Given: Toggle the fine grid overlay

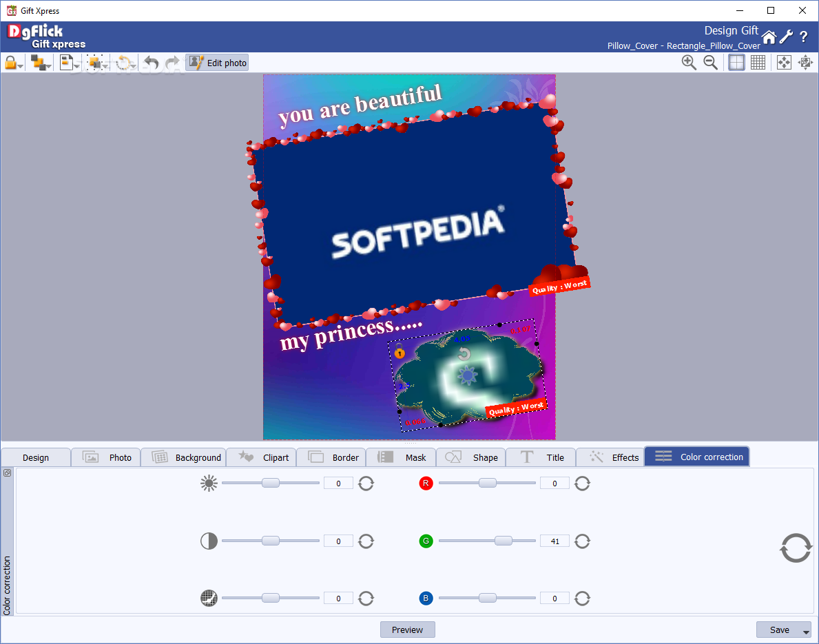Looking at the screenshot, I should click(758, 62).
